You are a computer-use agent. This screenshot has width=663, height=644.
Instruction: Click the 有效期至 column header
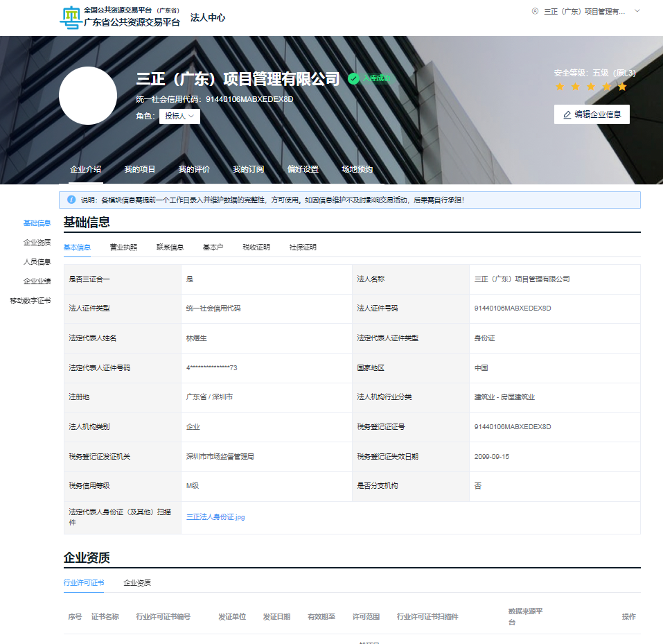(x=321, y=616)
